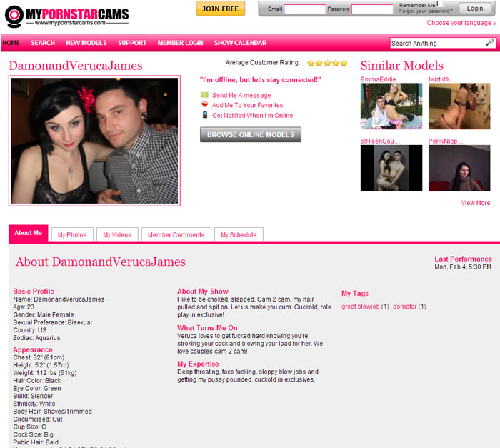Click the Browse Online Models button
The height and width of the screenshot is (448, 500).
click(x=251, y=134)
